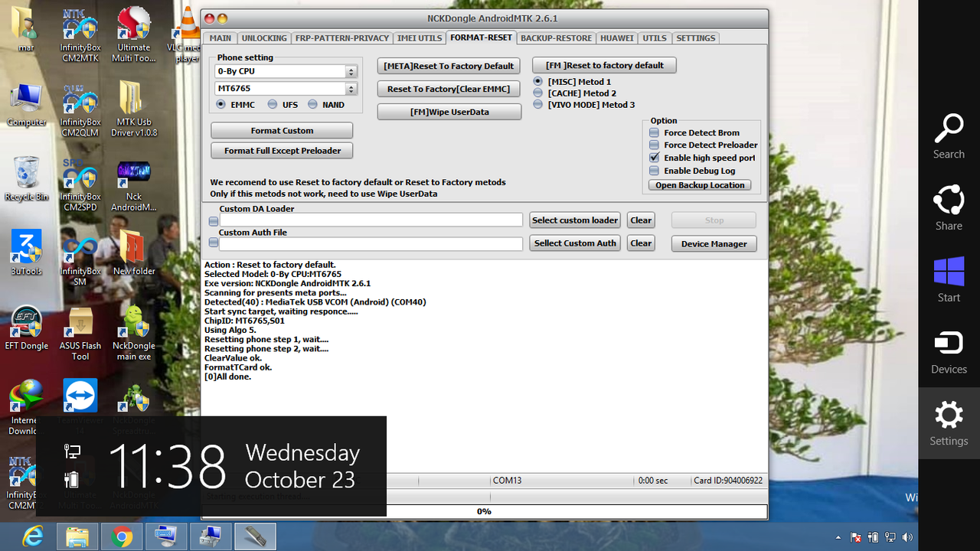Open the Recycle Bin
The height and width of the screenshot is (551, 980).
(26, 179)
